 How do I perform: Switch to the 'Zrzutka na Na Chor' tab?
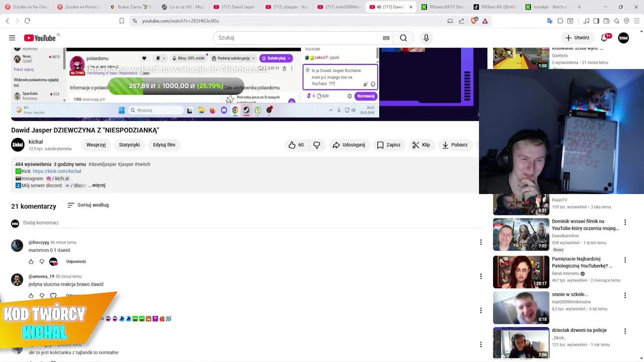tap(26, 7)
